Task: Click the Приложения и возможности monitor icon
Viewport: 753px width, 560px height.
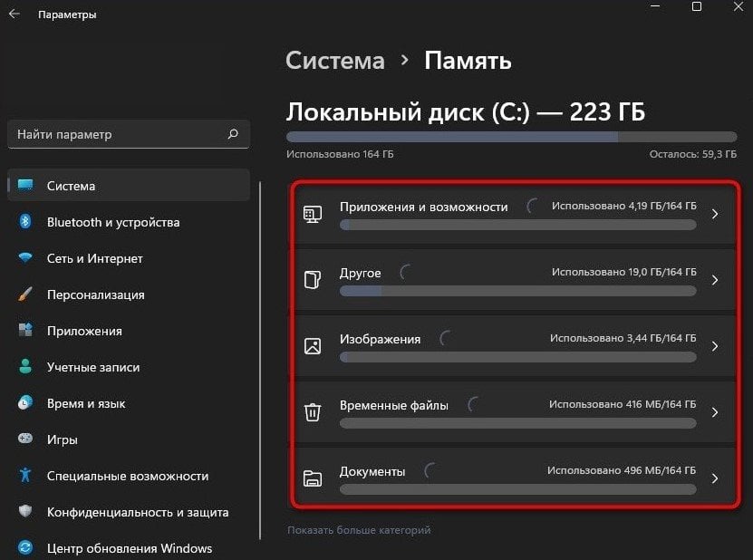Action: coord(313,214)
